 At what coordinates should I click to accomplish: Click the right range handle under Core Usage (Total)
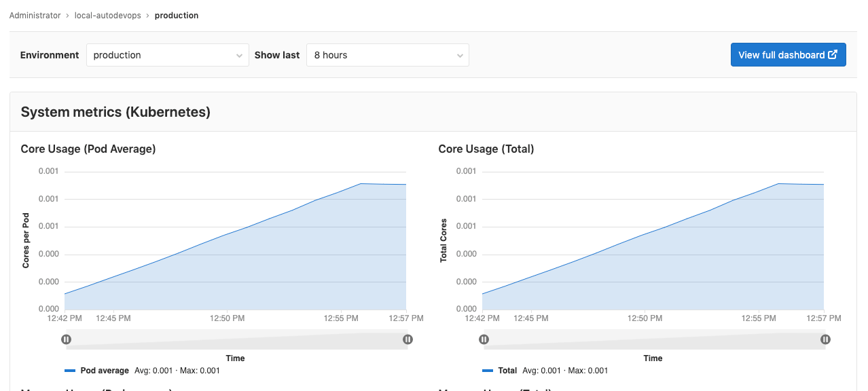[x=825, y=338]
